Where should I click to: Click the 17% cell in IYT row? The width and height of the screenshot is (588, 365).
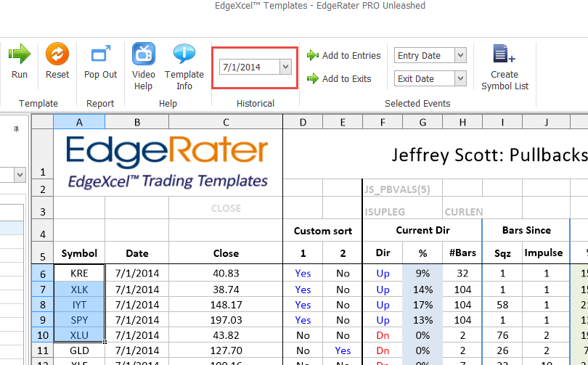422,305
